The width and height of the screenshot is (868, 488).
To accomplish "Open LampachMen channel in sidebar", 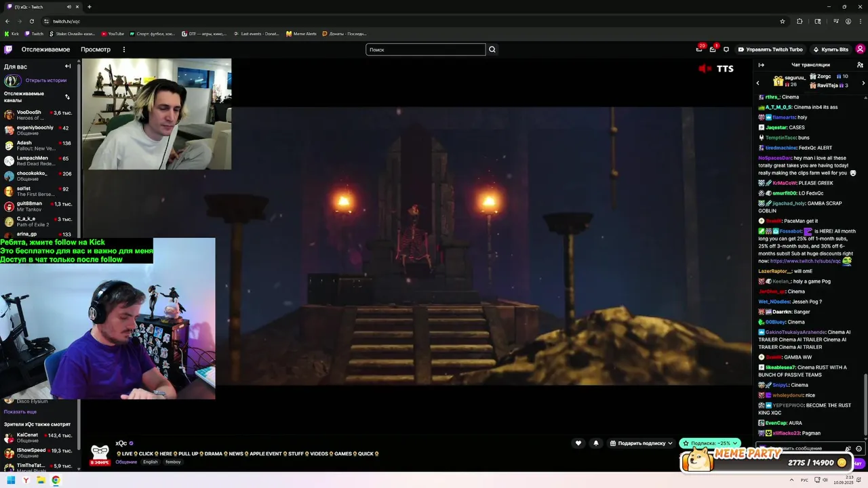I will pos(40,161).
